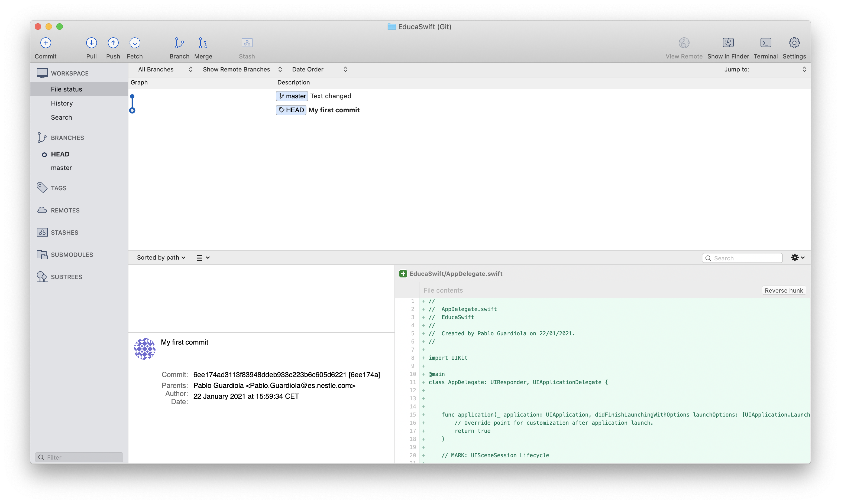This screenshot has width=841, height=504.
Task: Click the author avatar image
Action: coord(144,348)
